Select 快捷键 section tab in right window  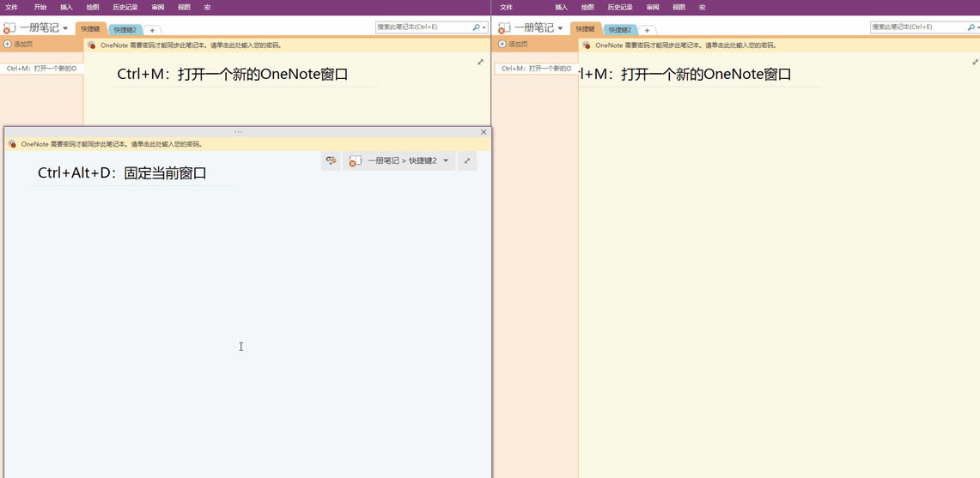586,28
